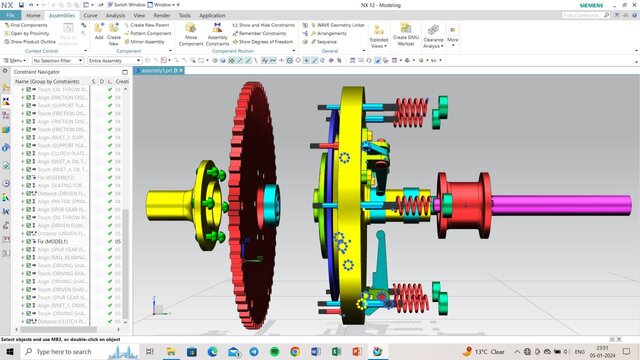Toggle checkbox of Align (BALL BEARING constraint

coord(29,257)
